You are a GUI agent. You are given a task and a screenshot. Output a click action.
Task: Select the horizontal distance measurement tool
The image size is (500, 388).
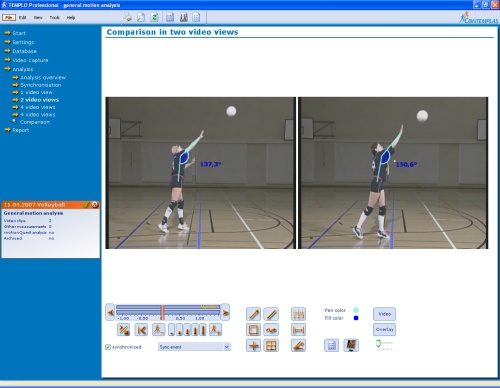tap(298, 330)
